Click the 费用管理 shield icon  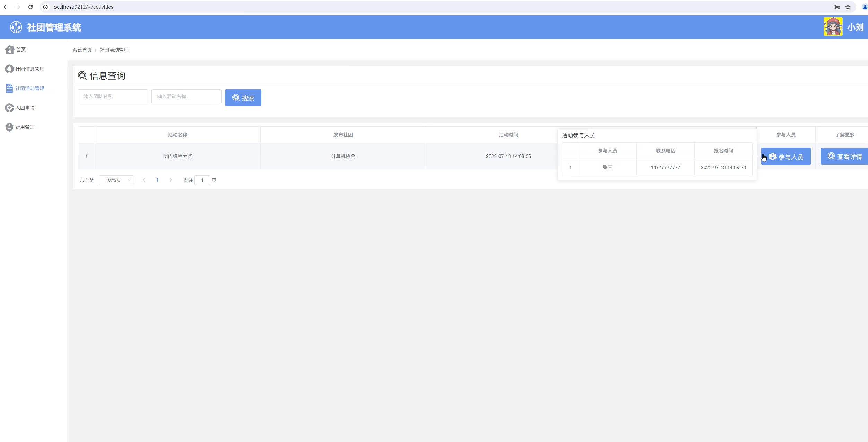pyautogui.click(x=9, y=127)
